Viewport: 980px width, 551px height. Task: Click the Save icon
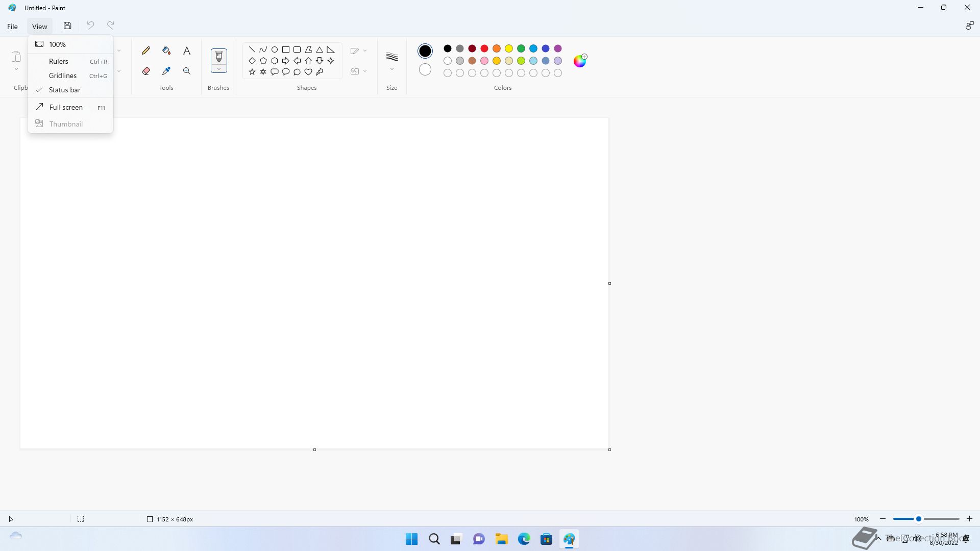point(67,26)
